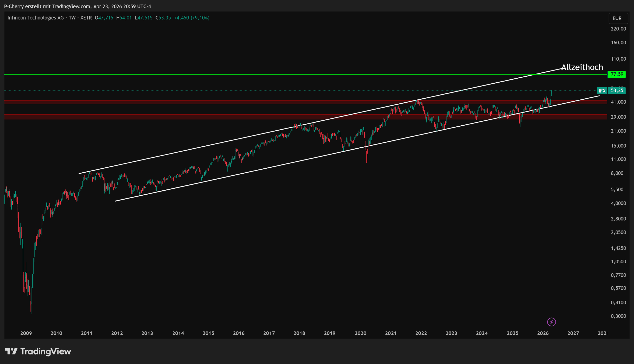Click the 0,3000 price scale label
Viewport: 634px width, 364px height.
[x=618, y=316]
